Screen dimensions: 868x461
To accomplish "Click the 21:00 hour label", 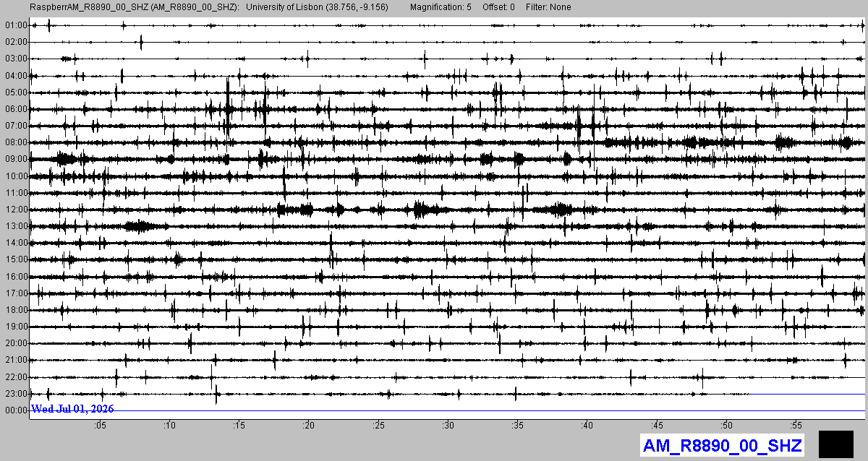I will (x=16, y=360).
